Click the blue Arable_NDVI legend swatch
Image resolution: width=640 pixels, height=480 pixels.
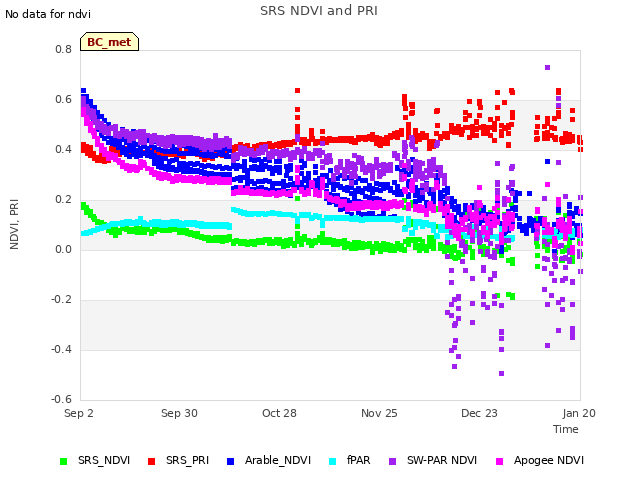coord(230,461)
